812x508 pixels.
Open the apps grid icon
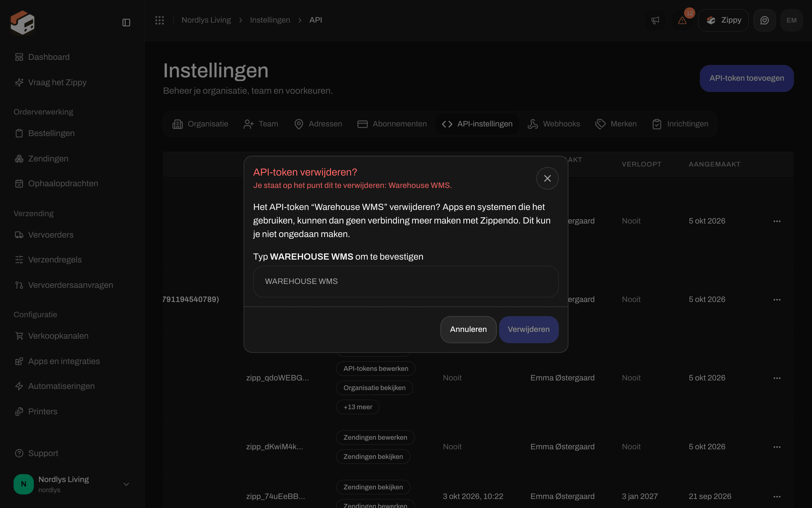pyautogui.click(x=159, y=20)
